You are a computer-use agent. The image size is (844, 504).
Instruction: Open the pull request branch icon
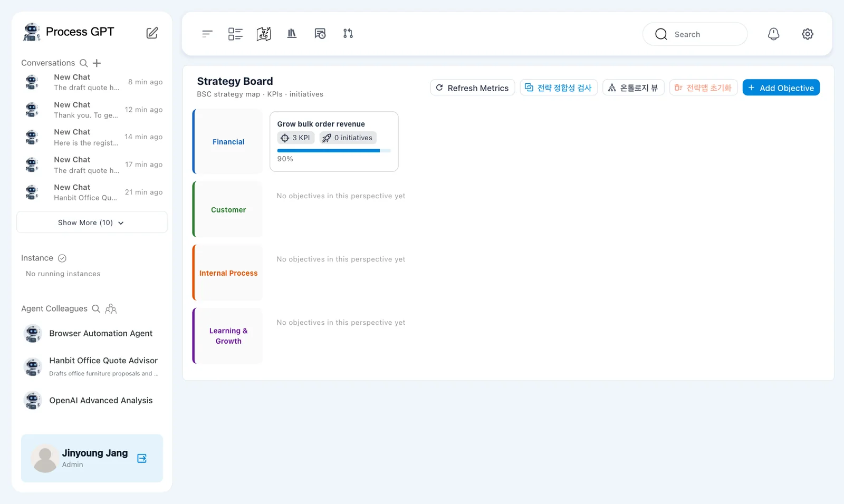point(348,34)
